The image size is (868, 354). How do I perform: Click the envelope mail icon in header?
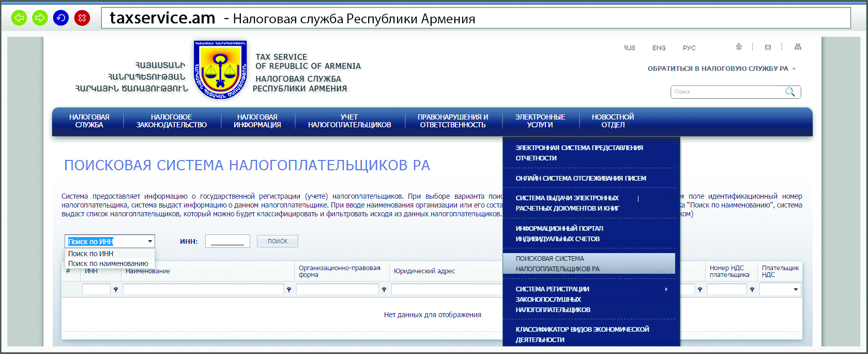click(x=768, y=47)
